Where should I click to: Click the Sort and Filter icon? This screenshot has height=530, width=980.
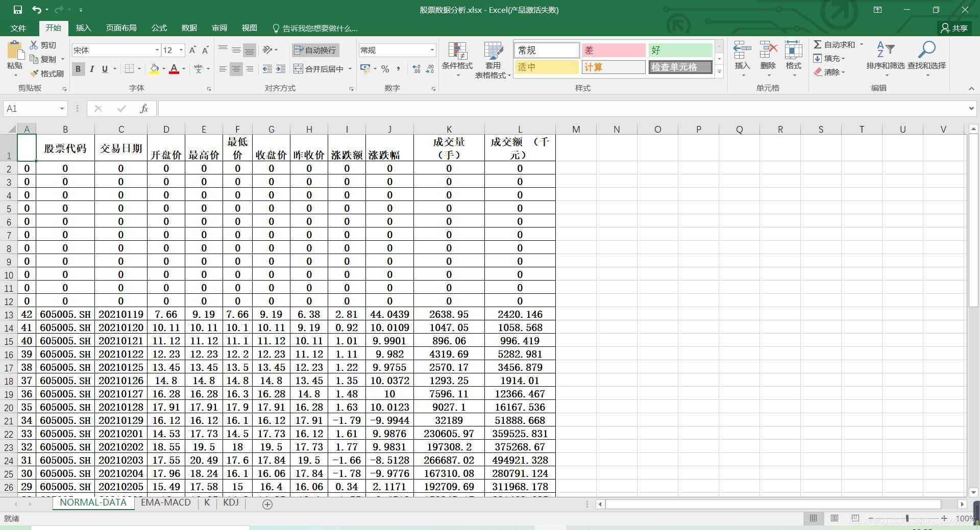(x=885, y=51)
